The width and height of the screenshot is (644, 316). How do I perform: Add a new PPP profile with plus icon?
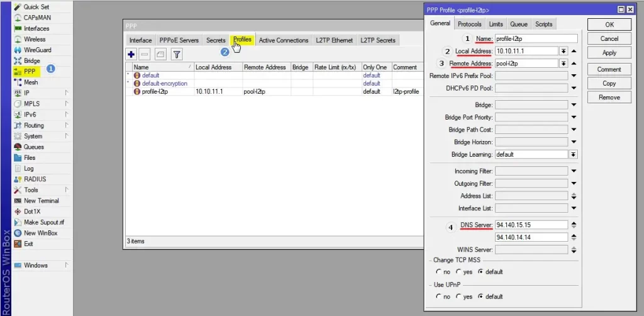(131, 54)
